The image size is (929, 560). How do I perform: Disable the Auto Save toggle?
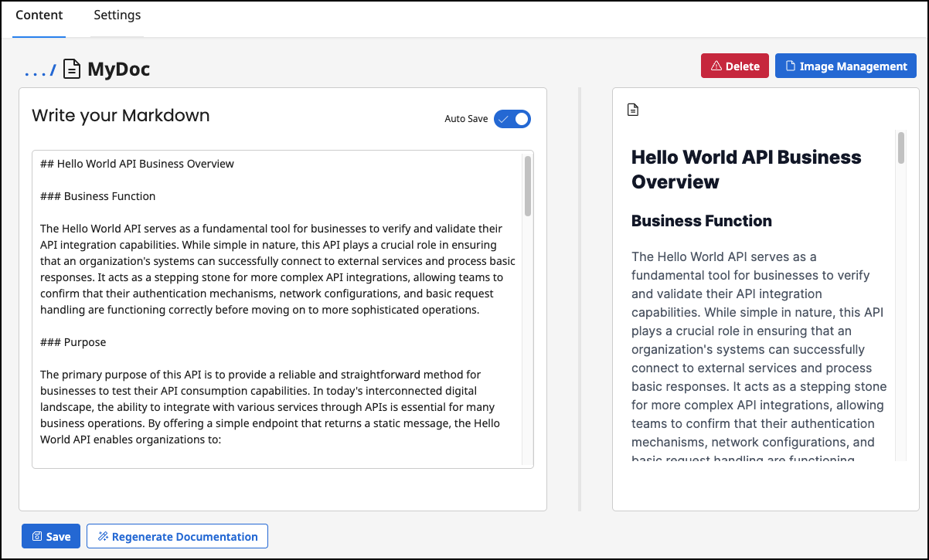pyautogui.click(x=512, y=119)
